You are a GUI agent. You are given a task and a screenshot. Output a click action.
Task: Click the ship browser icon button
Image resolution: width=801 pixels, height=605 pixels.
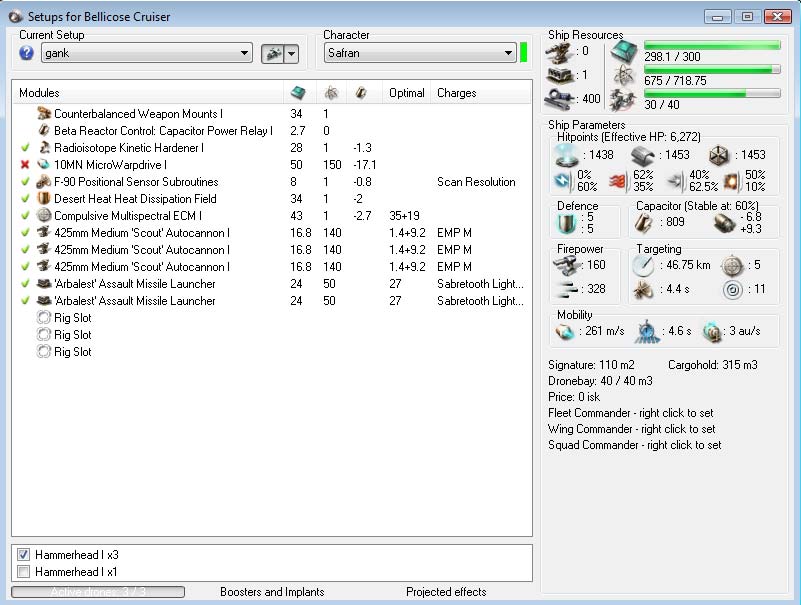(271, 53)
